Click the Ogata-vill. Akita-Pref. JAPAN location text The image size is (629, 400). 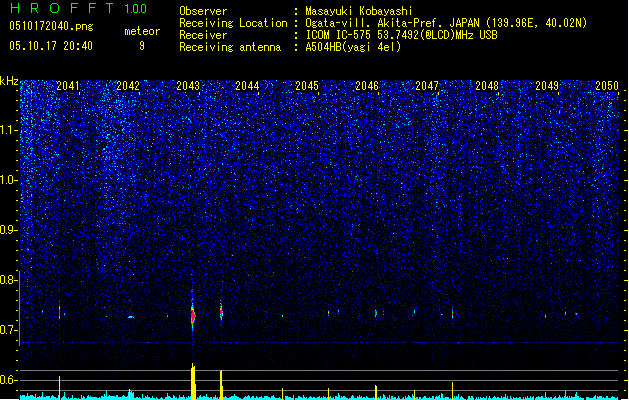(446, 23)
